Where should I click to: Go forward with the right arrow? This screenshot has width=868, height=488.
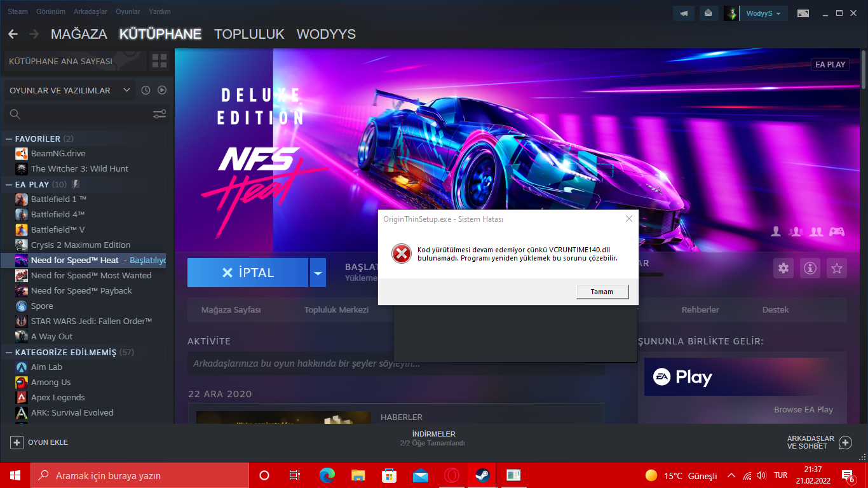pos(34,34)
